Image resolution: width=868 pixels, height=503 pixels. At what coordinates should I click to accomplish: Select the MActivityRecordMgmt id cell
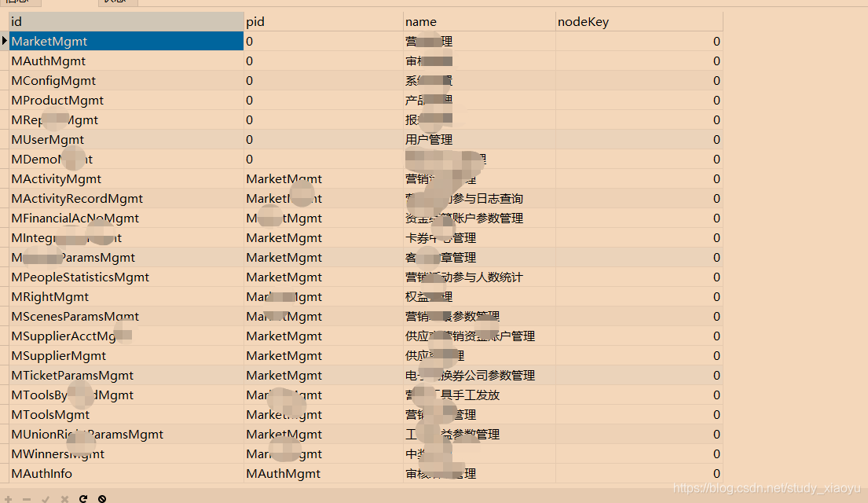(126, 198)
